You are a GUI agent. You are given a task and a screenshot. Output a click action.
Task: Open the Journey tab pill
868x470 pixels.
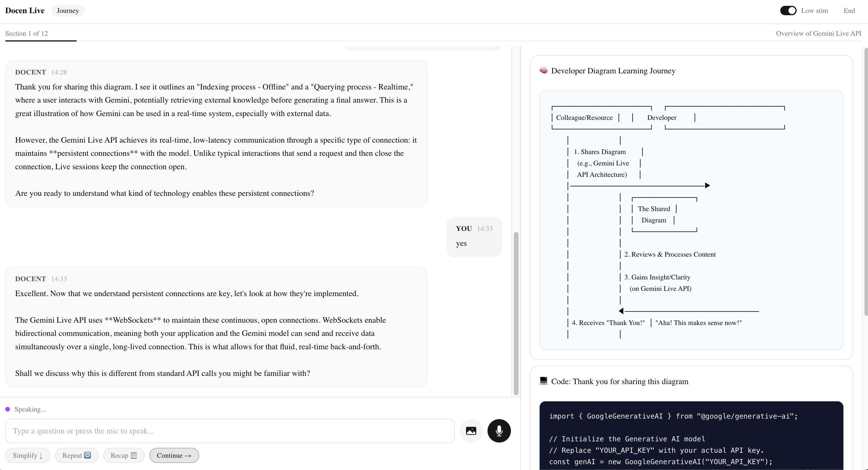coord(68,11)
